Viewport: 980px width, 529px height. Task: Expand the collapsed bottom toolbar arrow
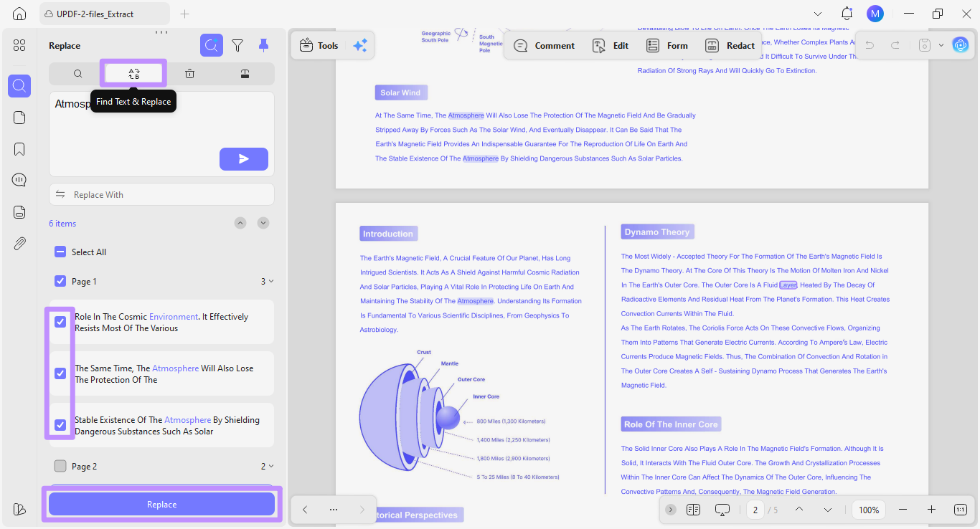tap(671, 510)
